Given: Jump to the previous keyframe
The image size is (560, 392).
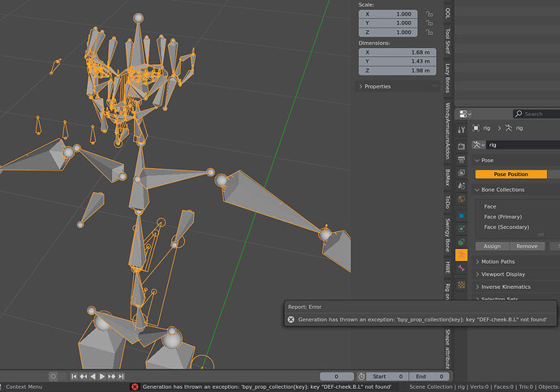Looking at the screenshot, I should pos(84,377).
